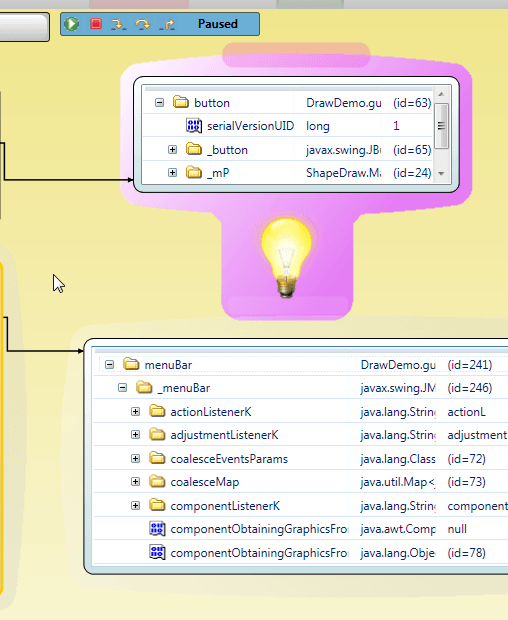Click the null value cell
508x620 pixels.
[x=457, y=529]
